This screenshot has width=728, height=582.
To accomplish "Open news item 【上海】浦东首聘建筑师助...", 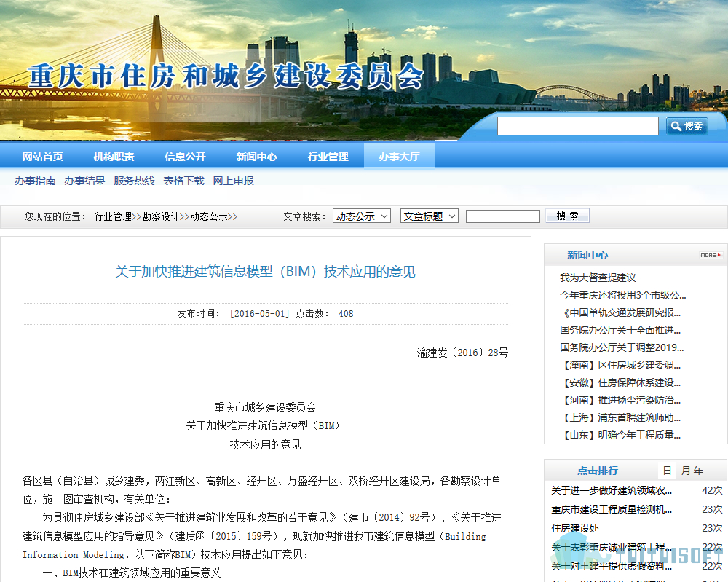I will click(620, 417).
